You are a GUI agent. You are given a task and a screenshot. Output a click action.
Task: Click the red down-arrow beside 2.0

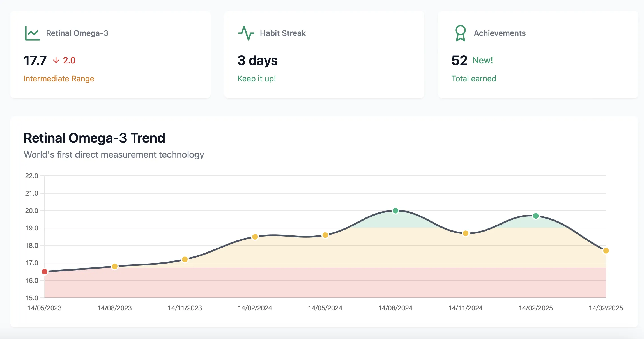[56, 60]
